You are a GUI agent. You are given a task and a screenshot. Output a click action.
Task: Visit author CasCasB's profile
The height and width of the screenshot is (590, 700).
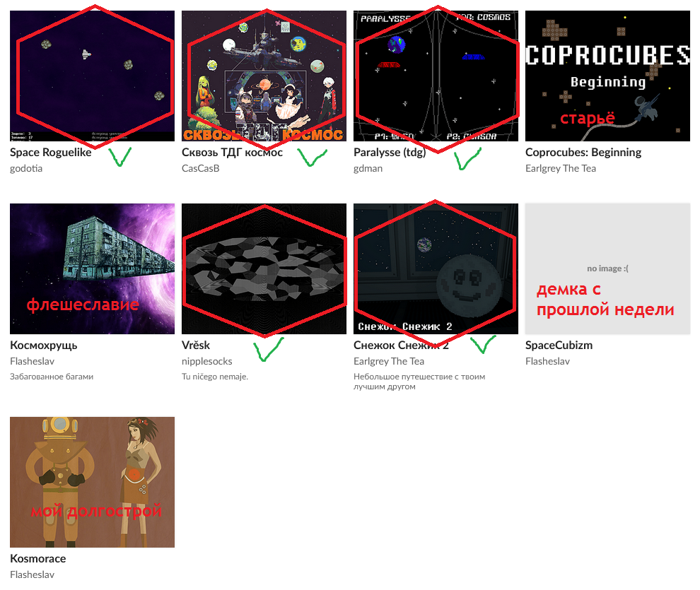200,169
